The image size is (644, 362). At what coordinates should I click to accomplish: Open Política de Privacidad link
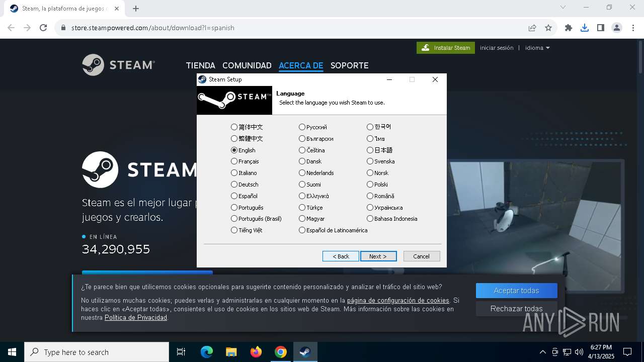pyautogui.click(x=136, y=318)
